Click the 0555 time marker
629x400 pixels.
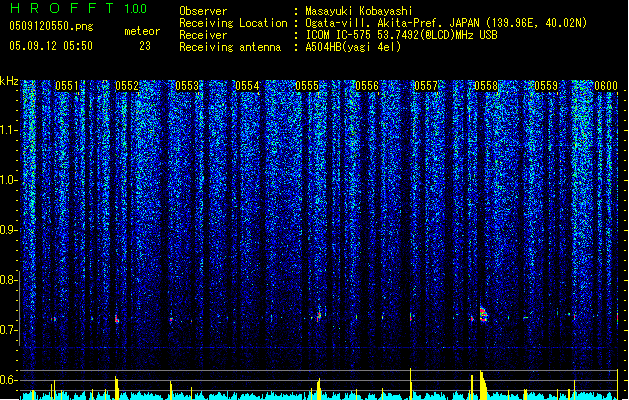click(x=307, y=86)
